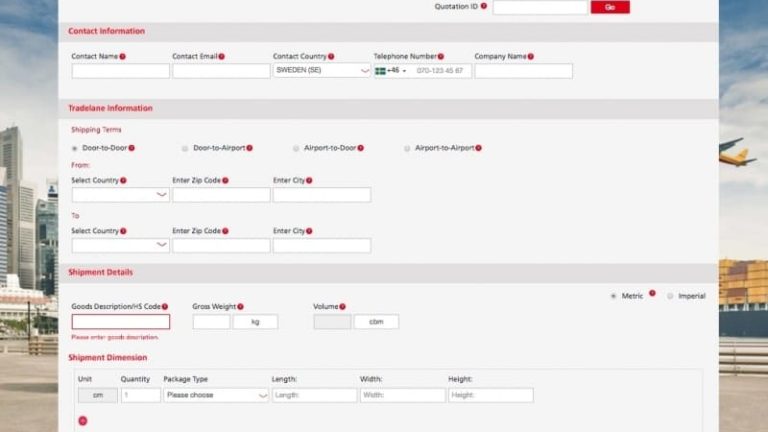Switch units to Imperial
Image resolution: width=768 pixels, height=432 pixels.
[670, 296]
